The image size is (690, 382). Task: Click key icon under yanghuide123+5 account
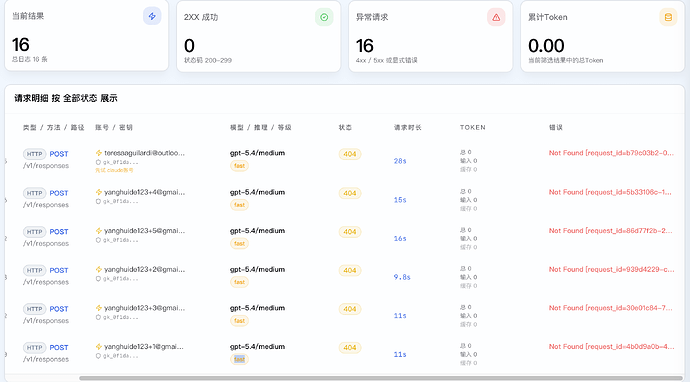coord(98,240)
